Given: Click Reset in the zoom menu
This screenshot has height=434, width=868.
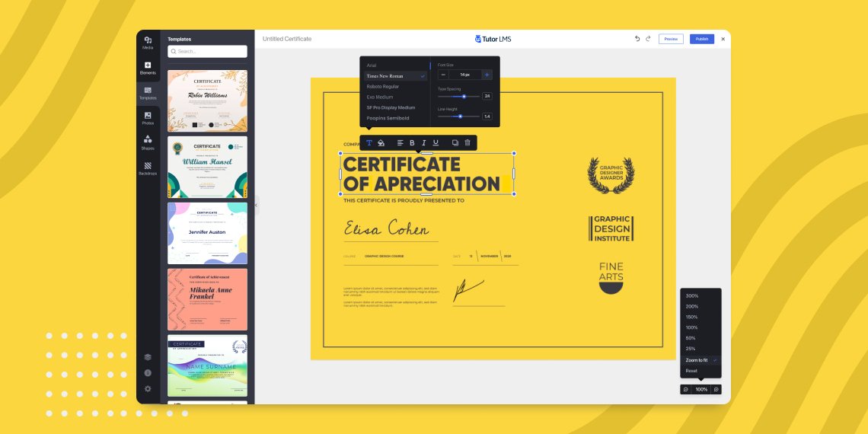Looking at the screenshot, I should click(691, 371).
